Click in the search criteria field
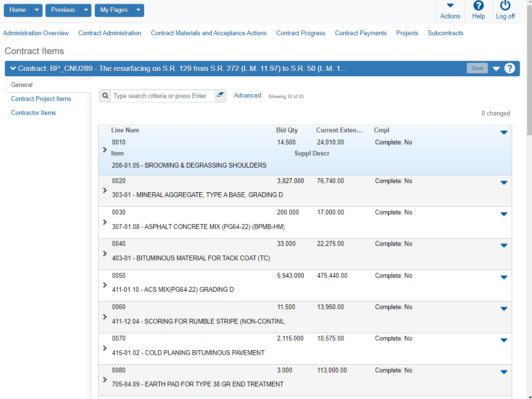This screenshot has width=532, height=399. tap(162, 96)
